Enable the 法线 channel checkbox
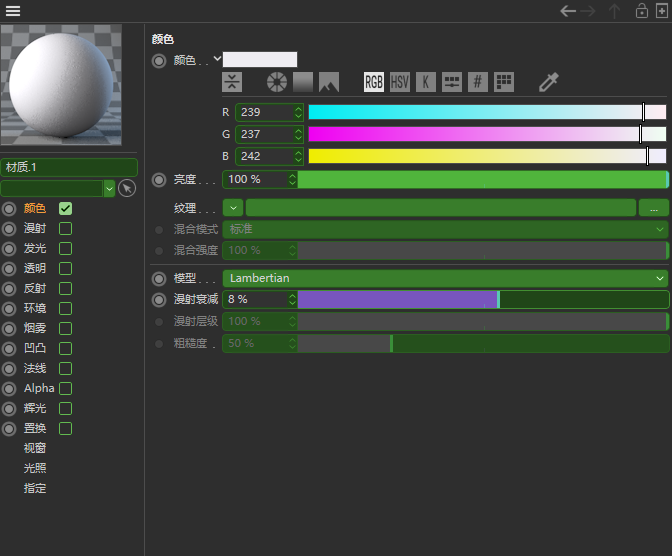Screen dimensions: 672x556 pyautogui.click(x=66, y=369)
